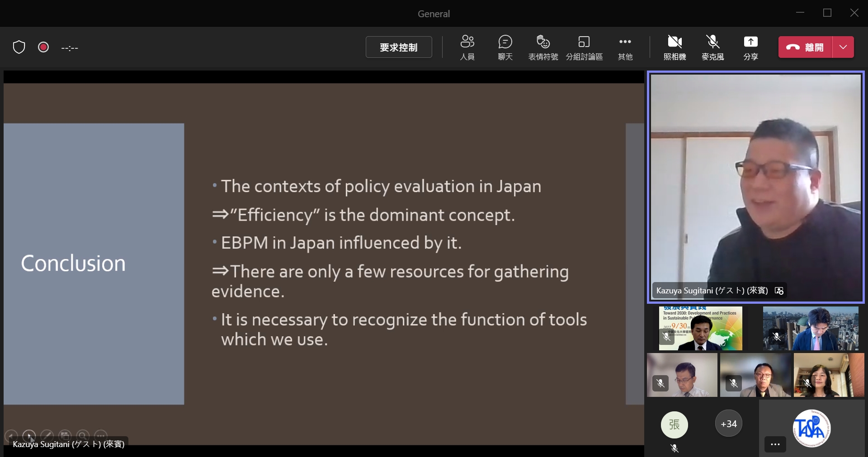Click the pin icon beside Kazuya Sugitani's name
The width and height of the screenshot is (868, 457).
point(779,291)
